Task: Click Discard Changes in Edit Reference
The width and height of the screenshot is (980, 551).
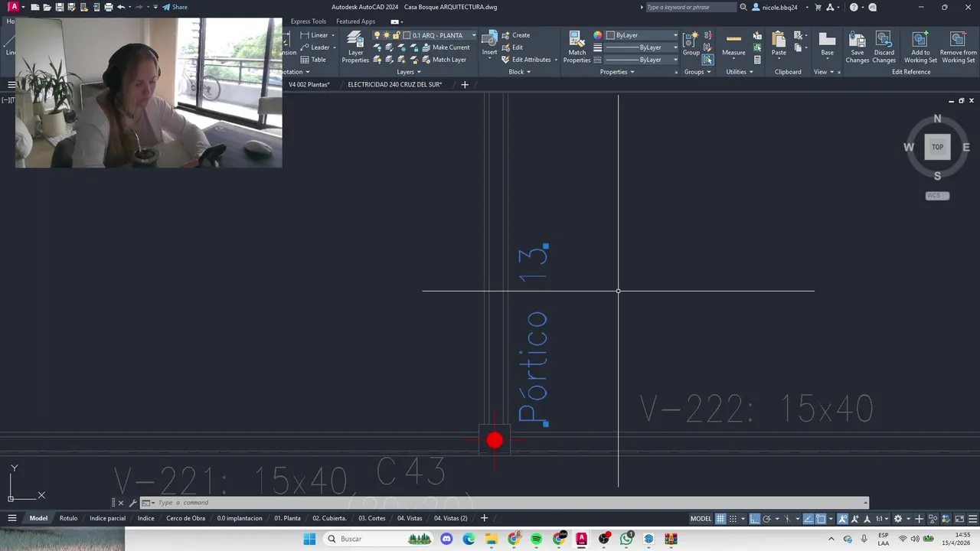Action: coord(884,47)
